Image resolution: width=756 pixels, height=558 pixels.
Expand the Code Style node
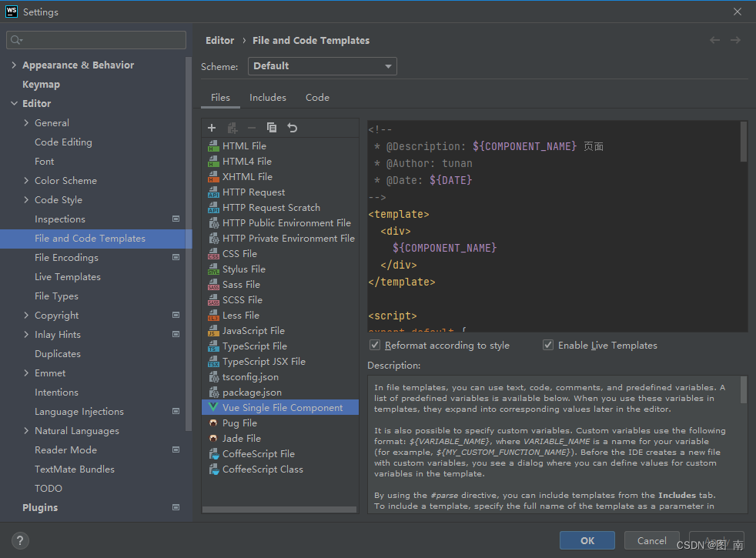point(26,200)
